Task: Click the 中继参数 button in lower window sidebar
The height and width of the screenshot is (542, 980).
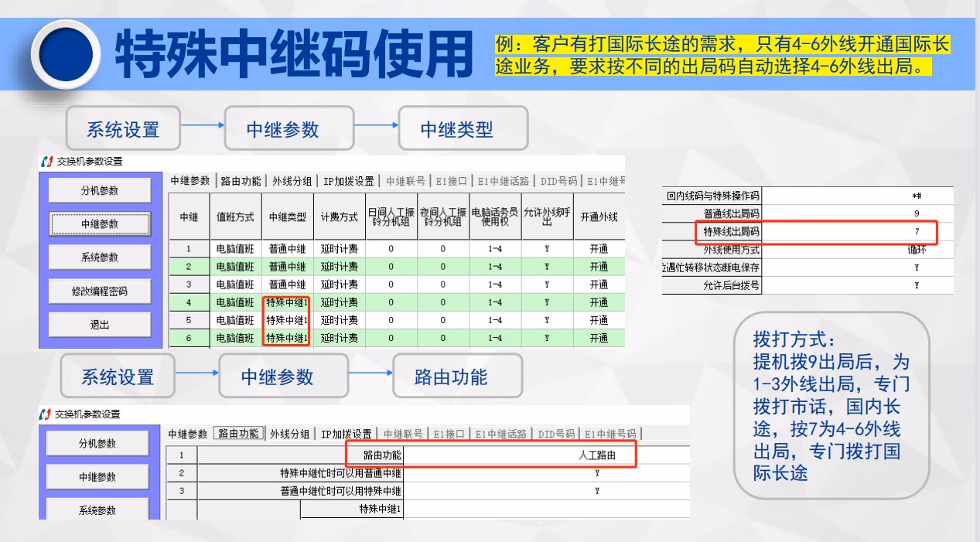Action: point(97,477)
